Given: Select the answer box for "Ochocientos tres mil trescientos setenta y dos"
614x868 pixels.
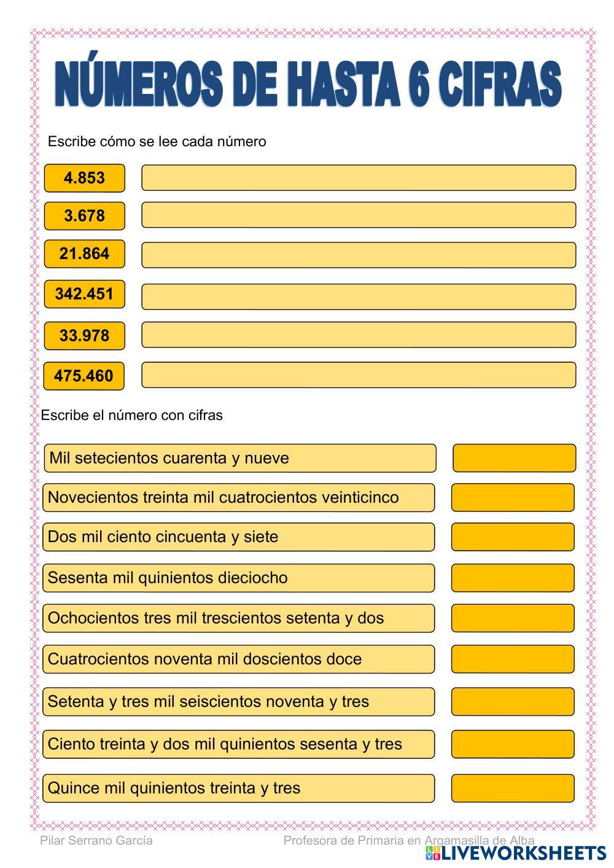Looking at the screenshot, I should tap(513, 618).
